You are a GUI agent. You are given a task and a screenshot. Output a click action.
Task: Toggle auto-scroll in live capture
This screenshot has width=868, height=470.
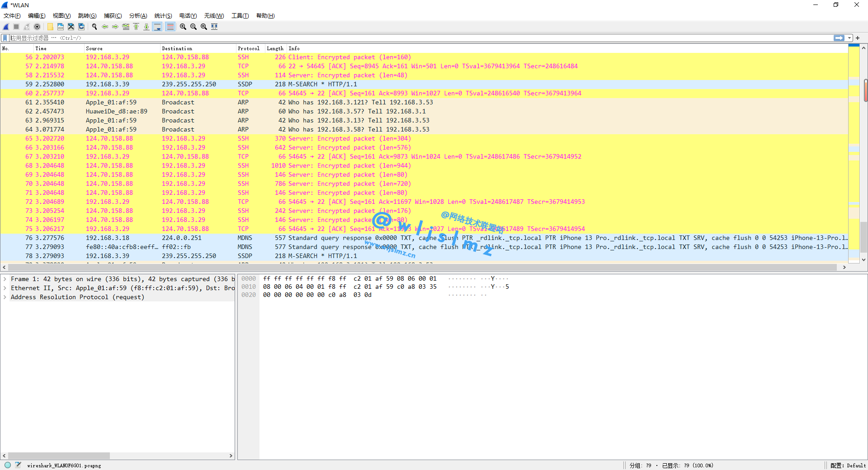[x=157, y=26]
